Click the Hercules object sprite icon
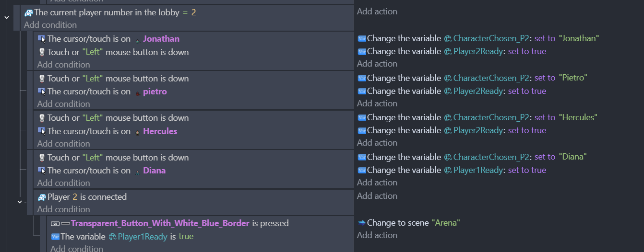 tap(138, 132)
